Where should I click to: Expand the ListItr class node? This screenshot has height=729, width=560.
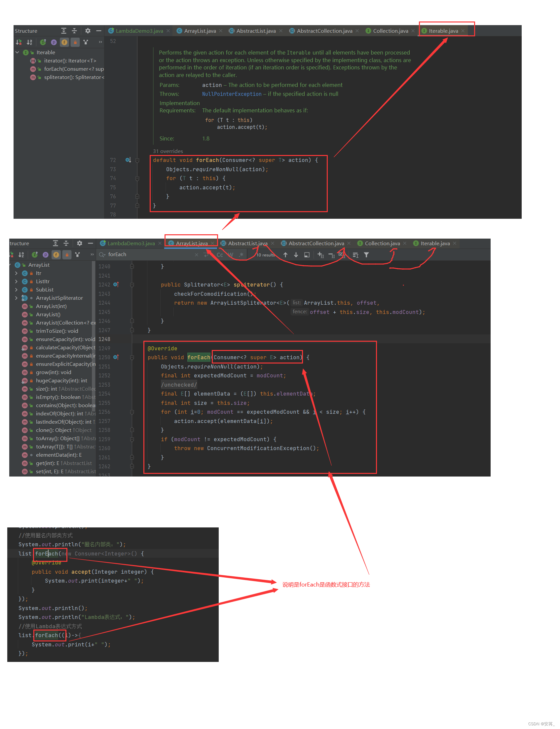(x=16, y=282)
